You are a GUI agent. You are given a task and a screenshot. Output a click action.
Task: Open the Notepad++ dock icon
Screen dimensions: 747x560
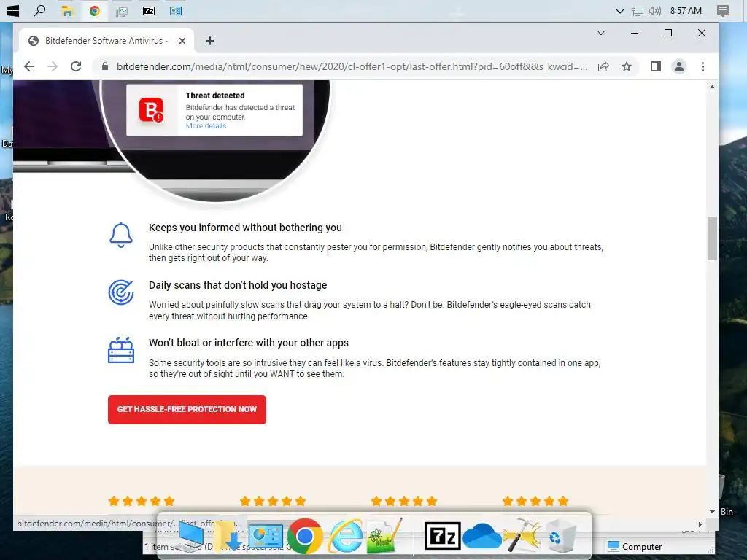coord(384,536)
